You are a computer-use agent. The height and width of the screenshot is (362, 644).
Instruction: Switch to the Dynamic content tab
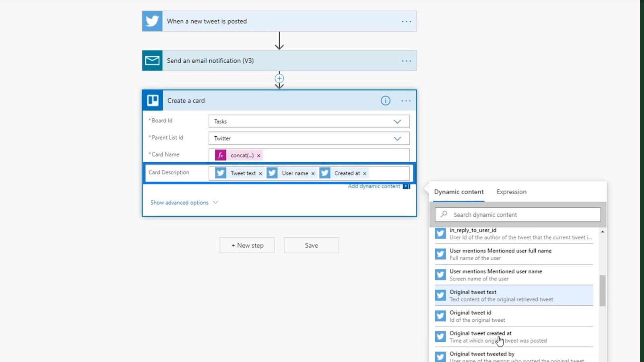coord(459,192)
